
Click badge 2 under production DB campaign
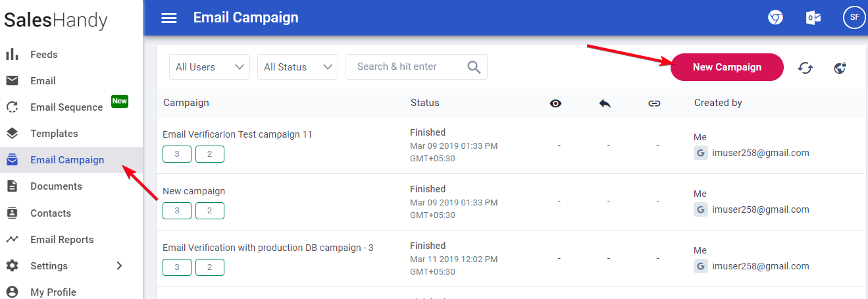tap(210, 267)
